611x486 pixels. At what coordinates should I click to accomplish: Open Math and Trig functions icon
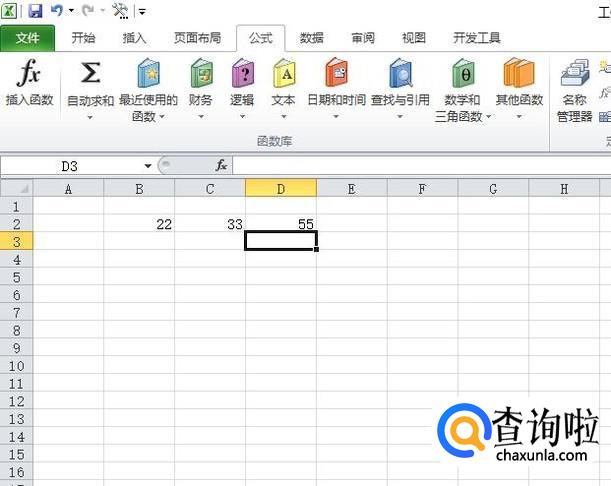tap(463, 73)
